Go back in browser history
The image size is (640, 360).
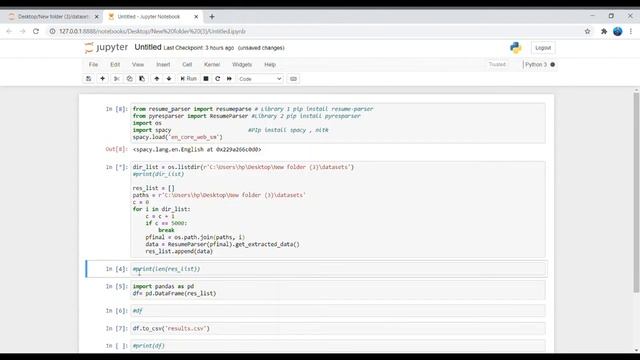9,31
